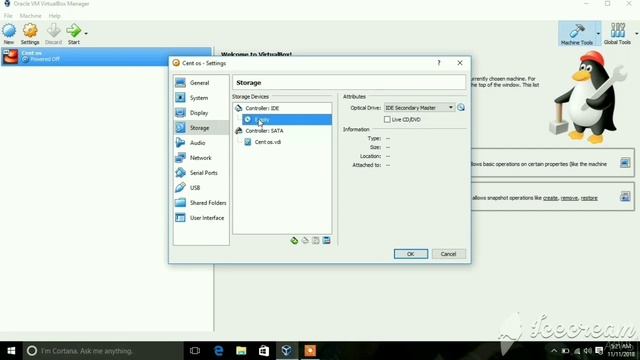Start the virtual machine with Start arrow
640x360 pixels.
click(74, 33)
